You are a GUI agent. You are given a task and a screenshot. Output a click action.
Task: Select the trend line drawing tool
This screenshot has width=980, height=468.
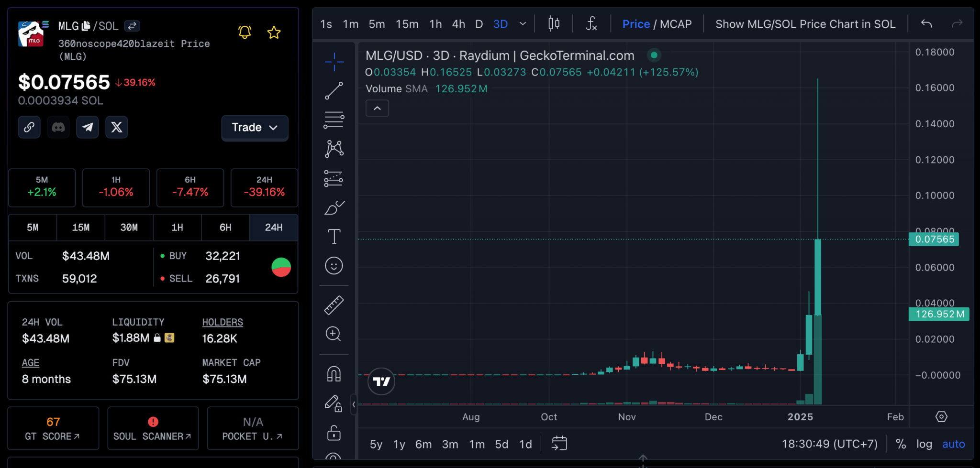[x=334, y=91]
